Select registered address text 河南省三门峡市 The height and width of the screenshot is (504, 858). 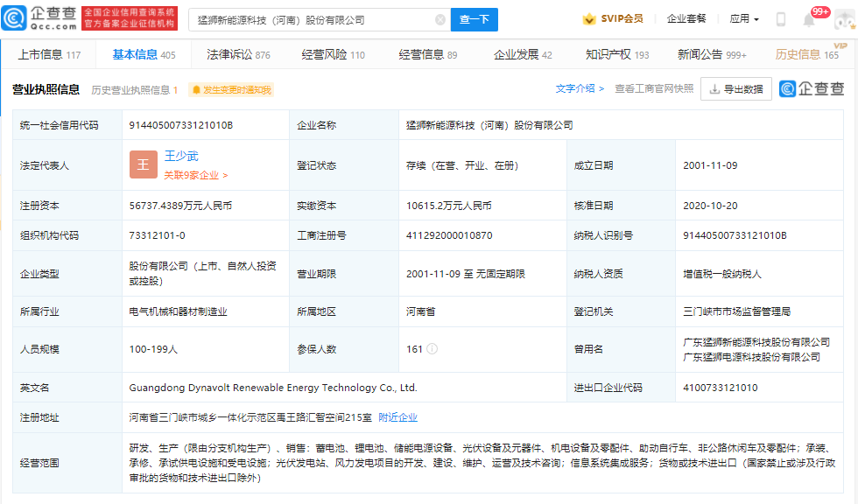[x=250, y=417]
